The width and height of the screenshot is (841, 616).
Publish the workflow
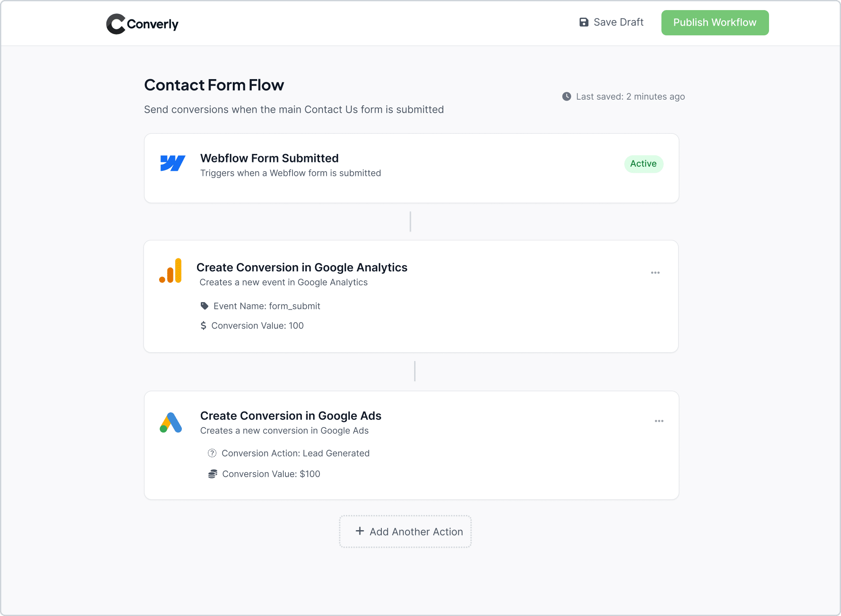coord(714,22)
